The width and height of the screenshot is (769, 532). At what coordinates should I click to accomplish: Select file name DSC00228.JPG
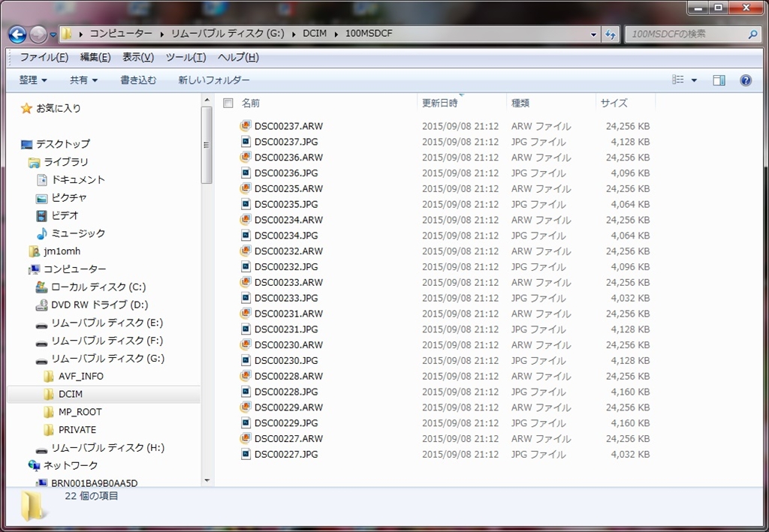click(x=286, y=392)
